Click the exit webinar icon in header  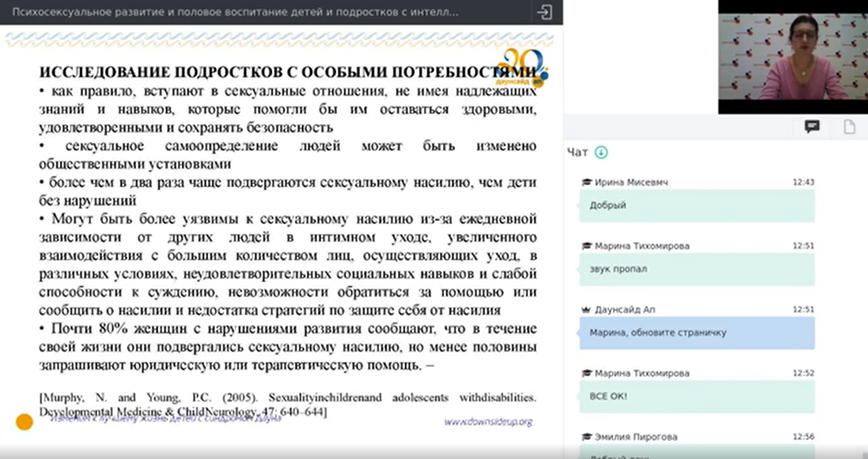[x=544, y=12]
